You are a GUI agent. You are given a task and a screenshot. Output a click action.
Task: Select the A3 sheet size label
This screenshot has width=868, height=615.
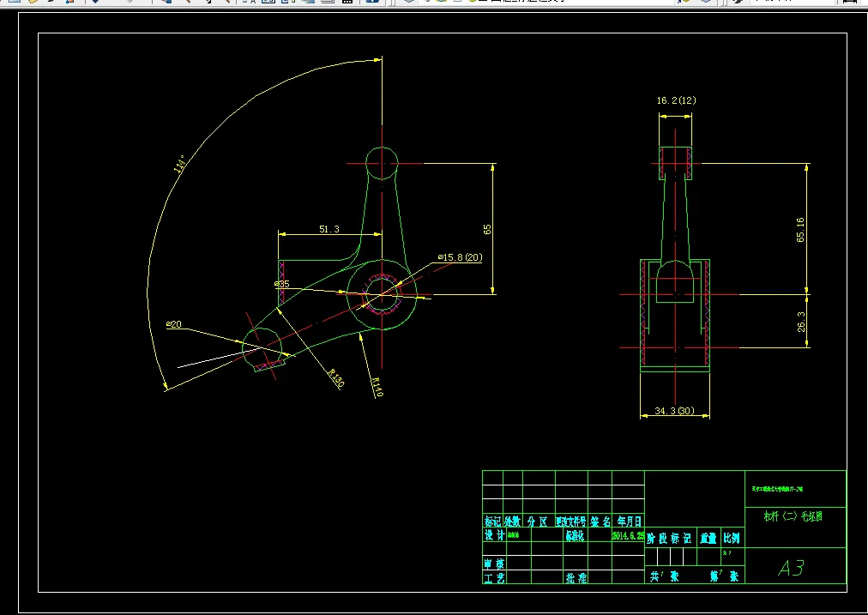coord(791,568)
